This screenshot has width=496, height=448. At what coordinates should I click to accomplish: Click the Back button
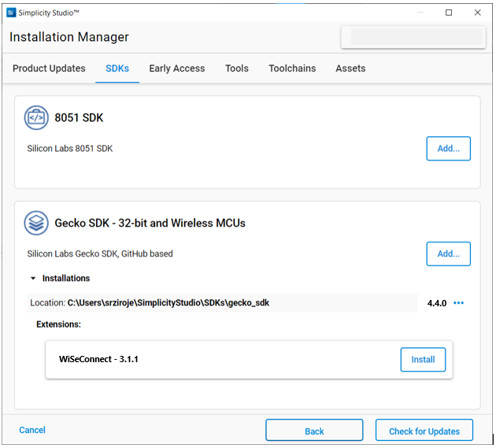314,431
